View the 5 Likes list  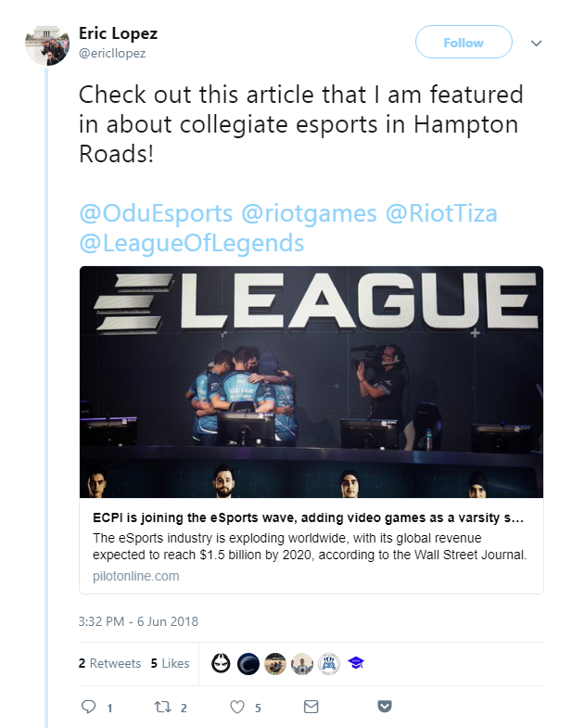pyautogui.click(x=170, y=663)
